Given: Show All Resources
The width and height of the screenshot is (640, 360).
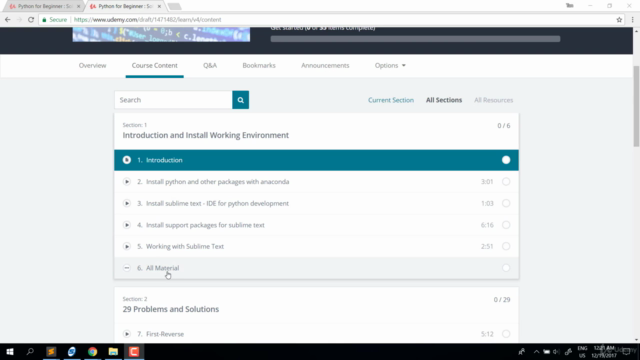Looking at the screenshot, I should click(x=493, y=100).
